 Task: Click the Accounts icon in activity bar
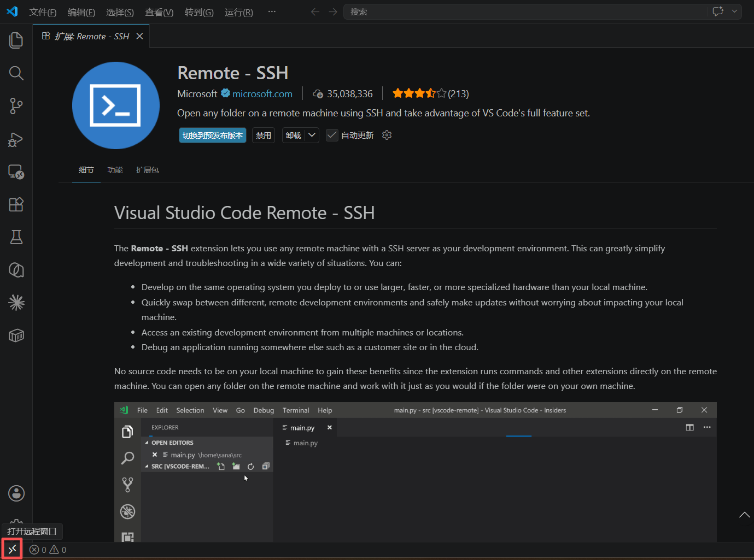coord(16,493)
